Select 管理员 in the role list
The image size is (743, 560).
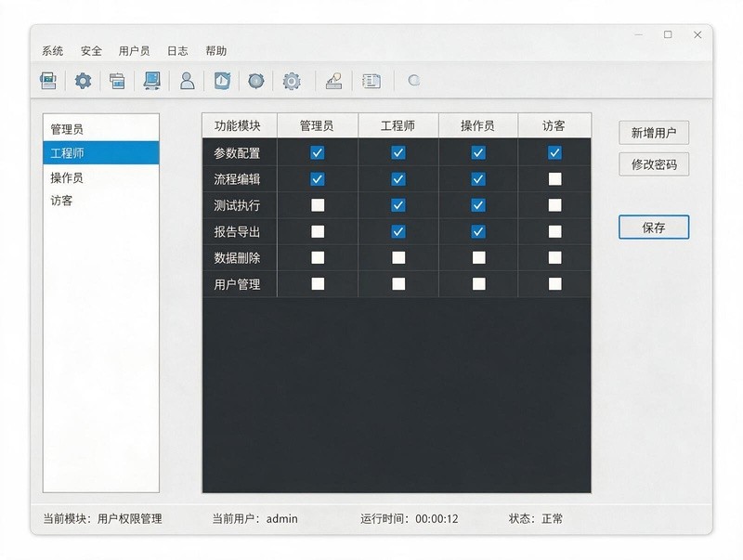coord(101,129)
